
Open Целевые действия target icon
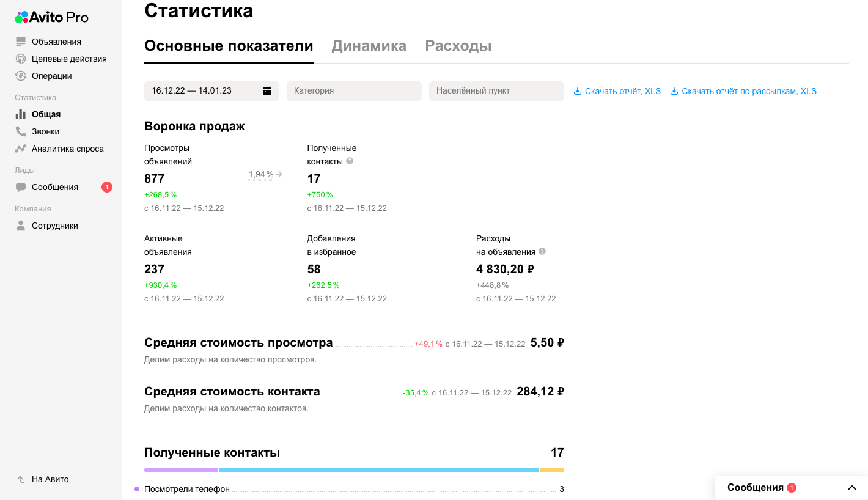coord(21,59)
